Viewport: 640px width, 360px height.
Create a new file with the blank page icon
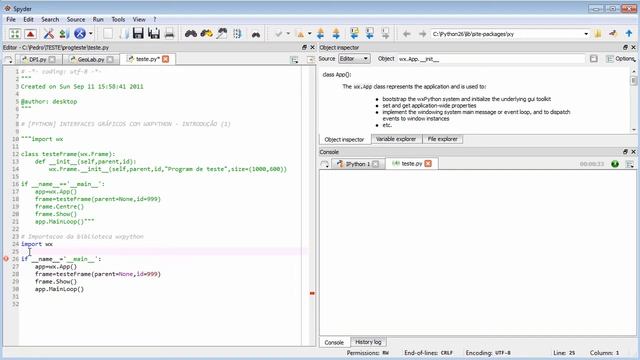pos(108,34)
